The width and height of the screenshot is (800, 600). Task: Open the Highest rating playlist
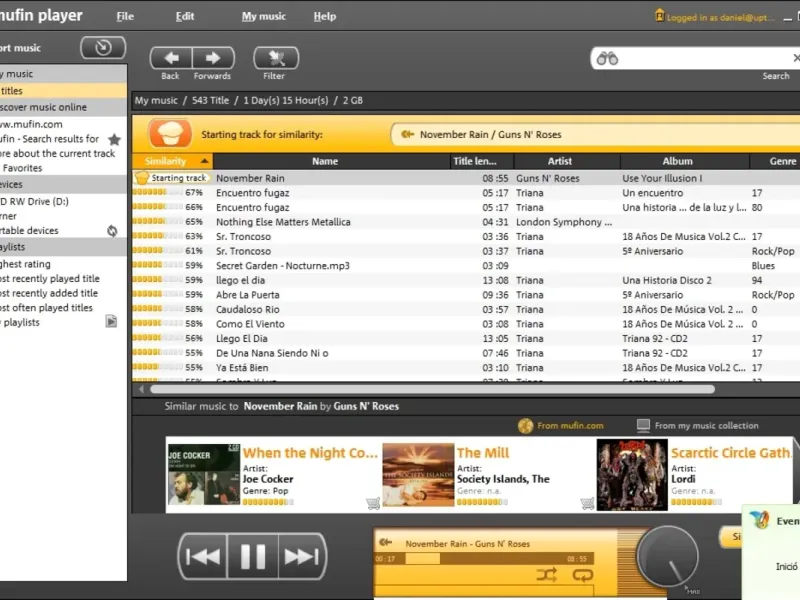(25, 264)
